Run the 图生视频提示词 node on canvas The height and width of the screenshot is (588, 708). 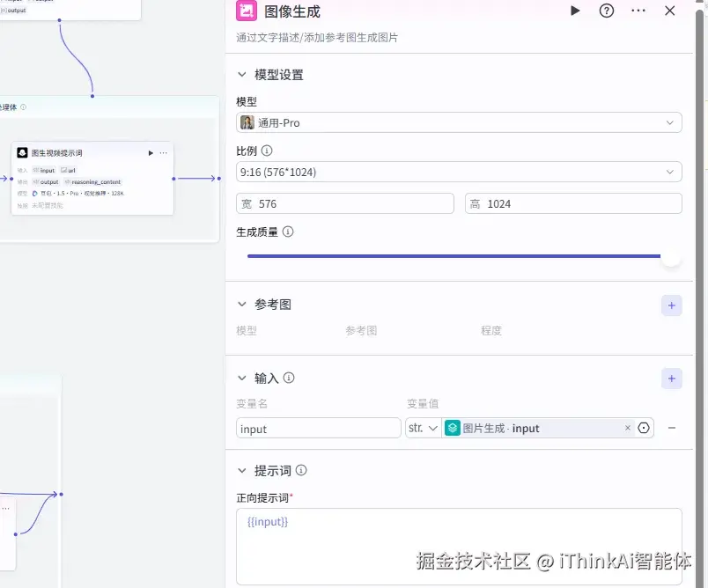pos(150,151)
